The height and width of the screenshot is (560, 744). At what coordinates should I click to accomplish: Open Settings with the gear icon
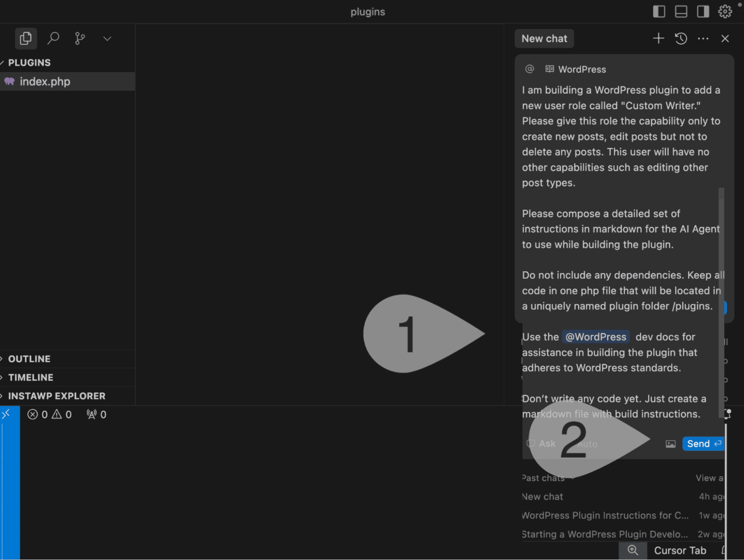coord(725,11)
